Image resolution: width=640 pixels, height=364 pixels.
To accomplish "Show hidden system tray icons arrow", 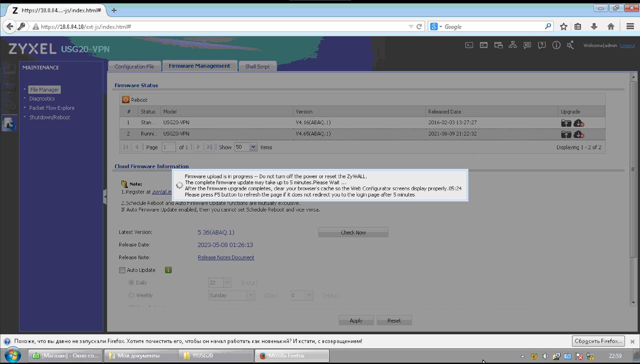I will click(522, 356).
